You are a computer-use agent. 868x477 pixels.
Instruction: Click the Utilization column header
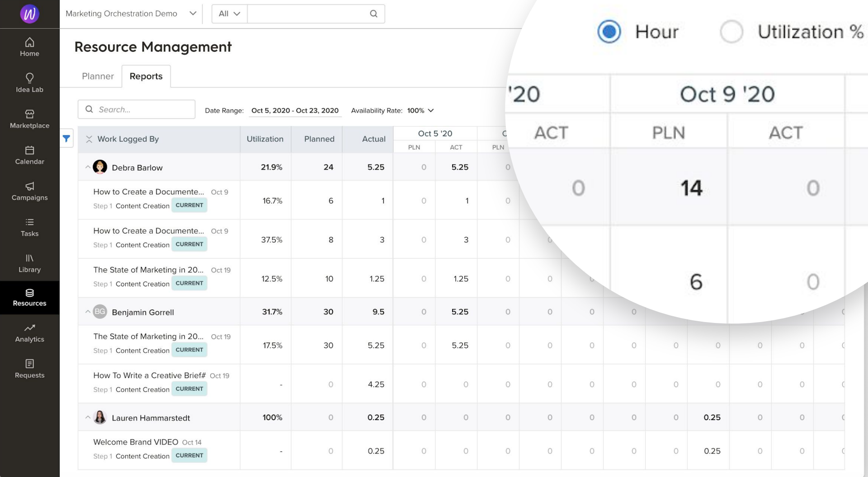pyautogui.click(x=265, y=139)
